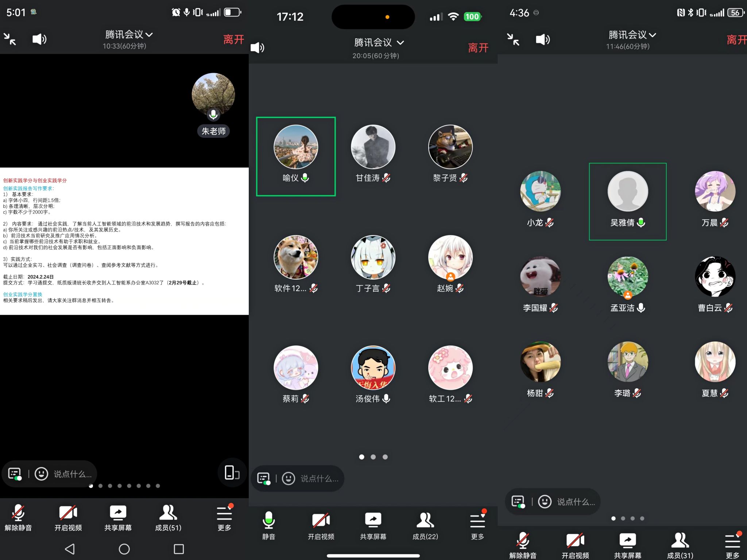Expand 腾讯会议 title chevron in middle meeting
747x560 pixels.
[400, 43]
